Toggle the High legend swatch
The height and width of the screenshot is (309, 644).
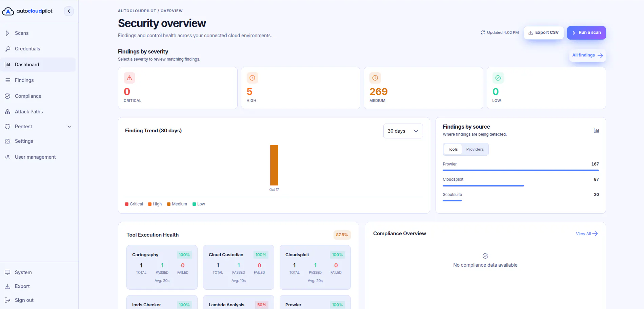150,204
